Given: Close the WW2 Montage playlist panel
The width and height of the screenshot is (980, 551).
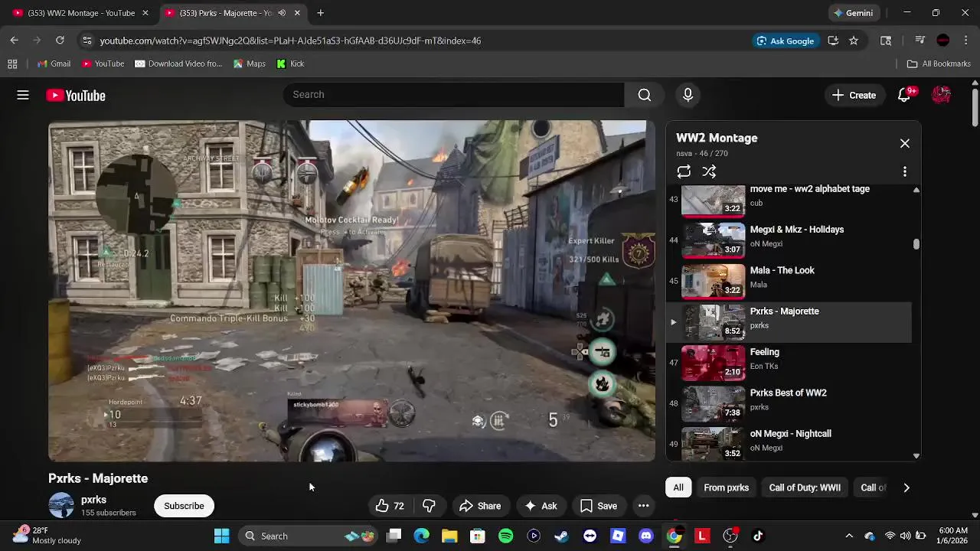Looking at the screenshot, I should coord(905,143).
